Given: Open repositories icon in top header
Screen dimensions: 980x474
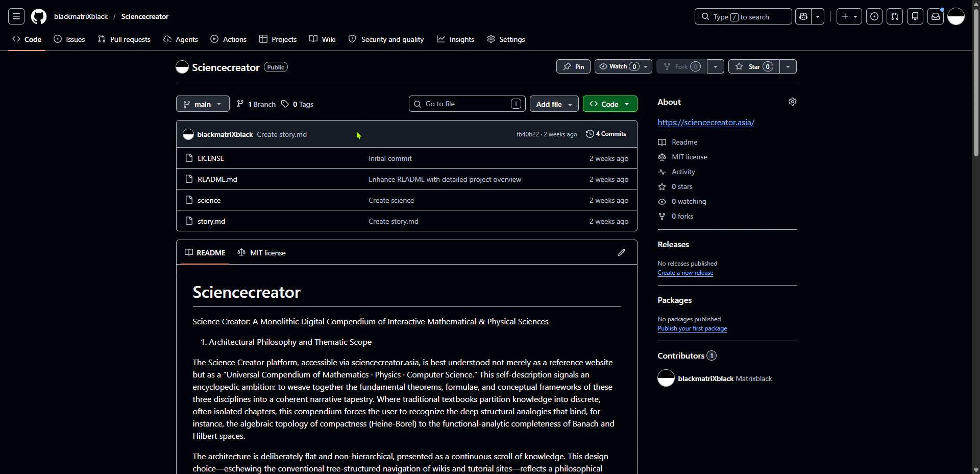Looking at the screenshot, I should (x=915, y=16).
